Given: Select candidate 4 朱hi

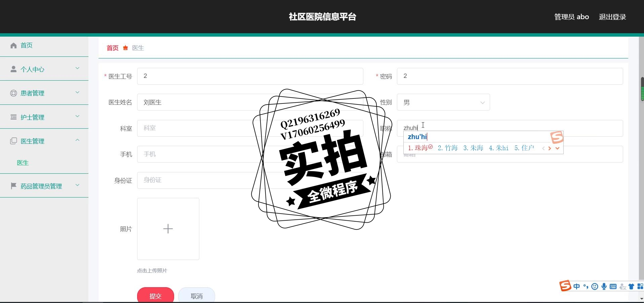Looking at the screenshot, I should coord(499,148).
